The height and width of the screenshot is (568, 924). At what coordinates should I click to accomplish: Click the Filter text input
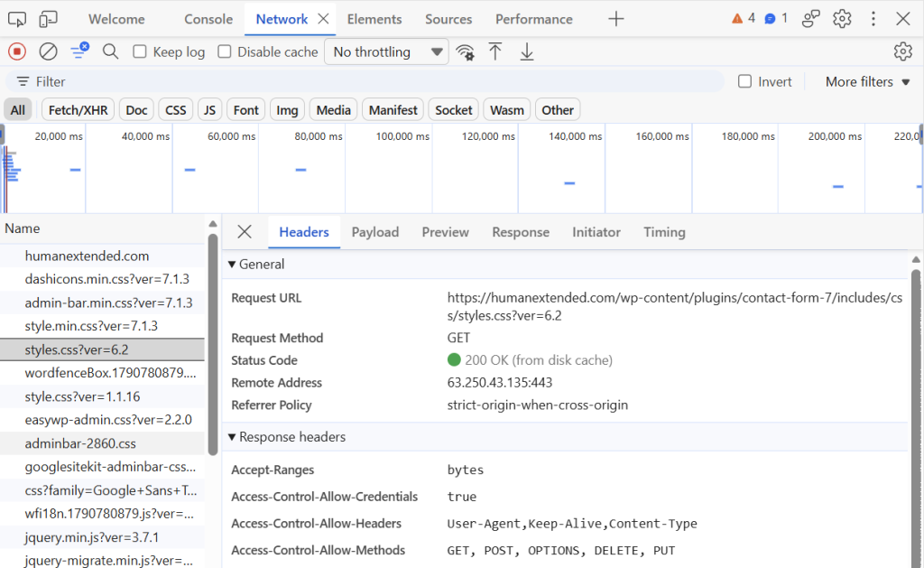click(x=365, y=81)
